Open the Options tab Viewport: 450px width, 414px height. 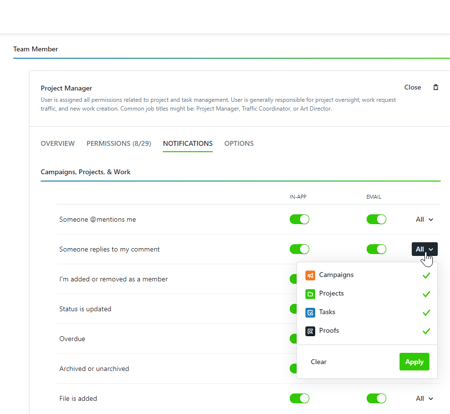point(239,143)
